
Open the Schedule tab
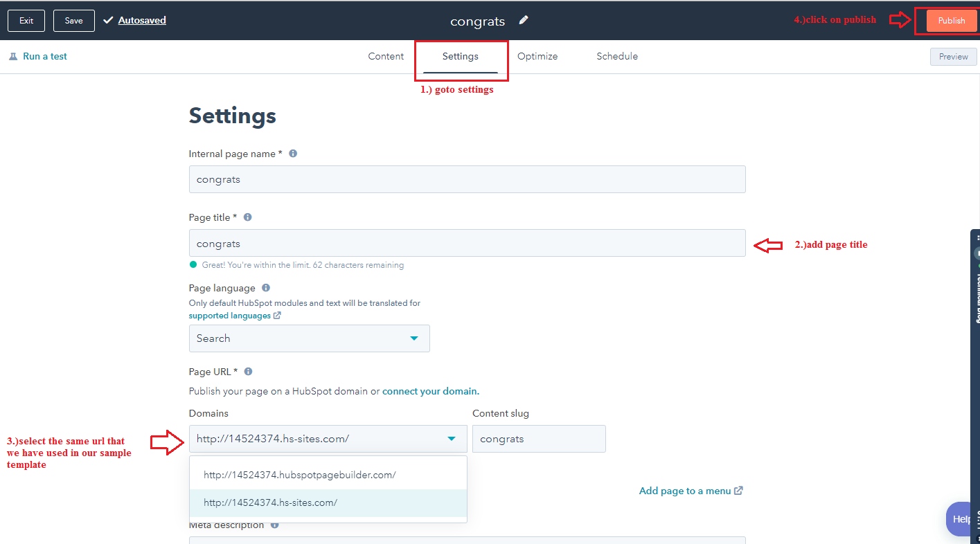pyautogui.click(x=616, y=56)
